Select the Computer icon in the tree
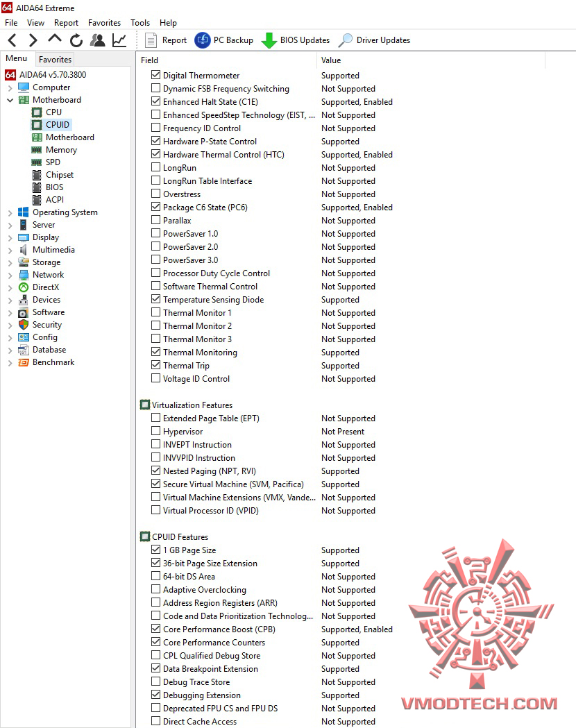 [24, 87]
